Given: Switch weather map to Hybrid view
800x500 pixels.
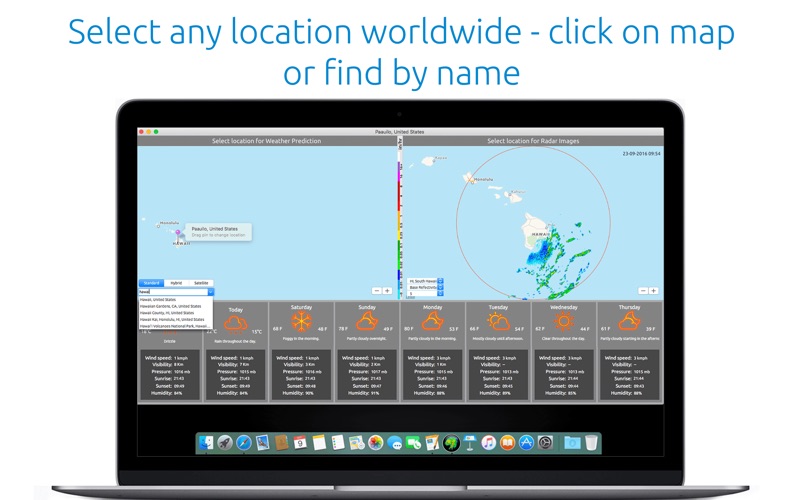Looking at the screenshot, I should click(177, 283).
